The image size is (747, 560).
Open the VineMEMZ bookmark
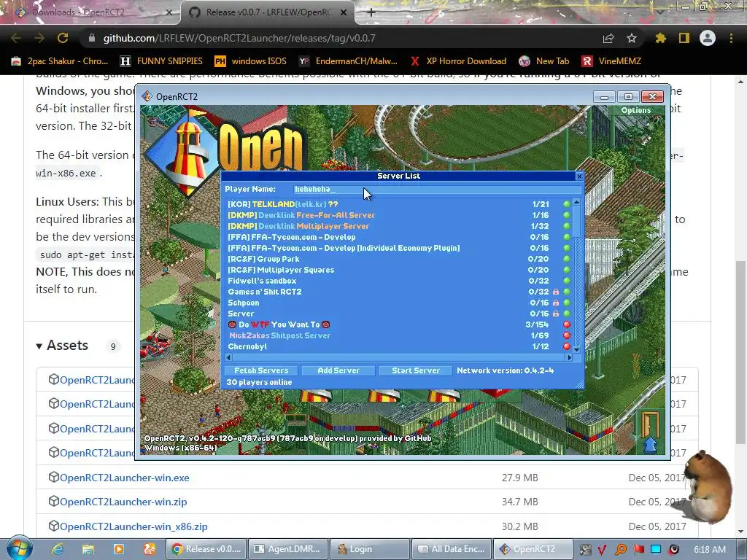(611, 61)
